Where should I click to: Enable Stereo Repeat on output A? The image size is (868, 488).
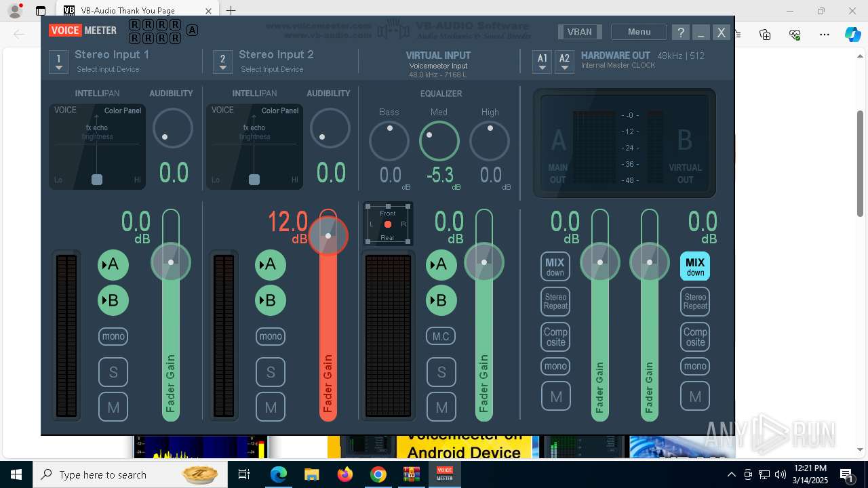(x=555, y=302)
